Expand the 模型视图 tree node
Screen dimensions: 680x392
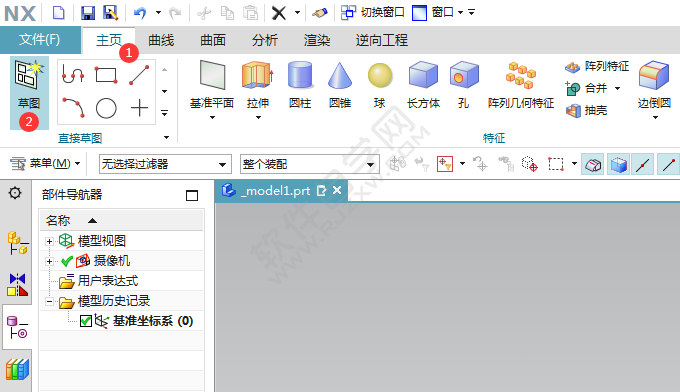pyautogui.click(x=49, y=241)
